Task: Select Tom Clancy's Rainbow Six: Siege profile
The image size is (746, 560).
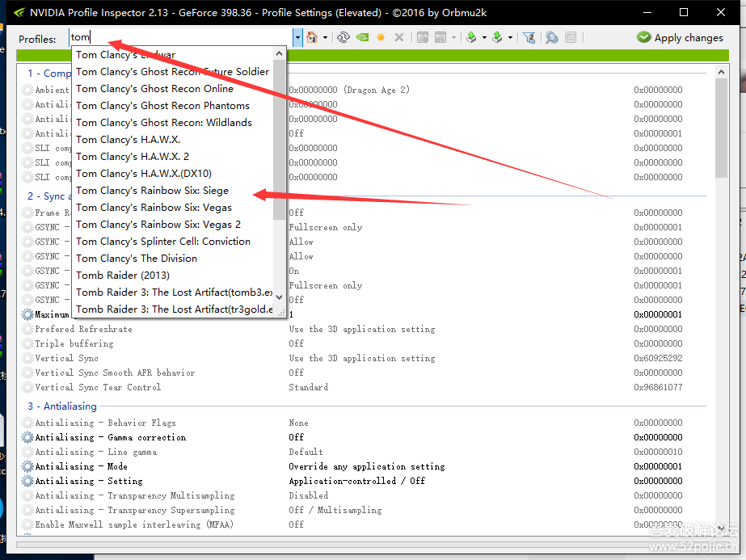Action: (152, 191)
